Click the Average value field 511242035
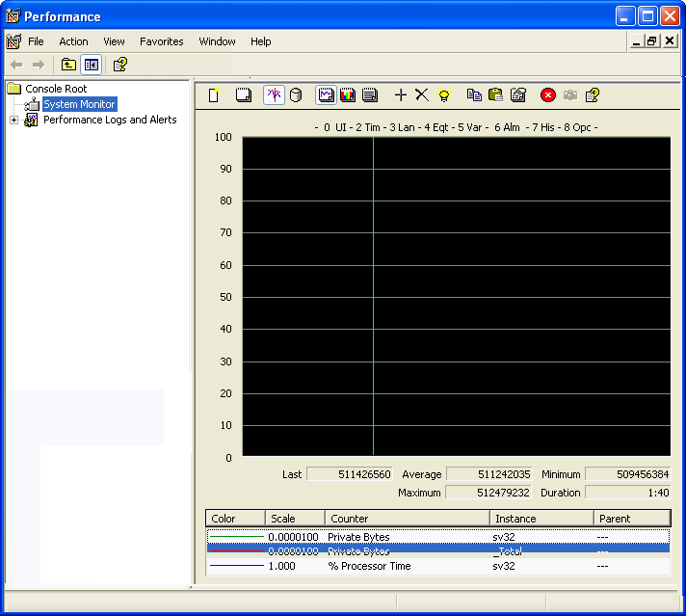The width and height of the screenshot is (686, 616). 489,474
